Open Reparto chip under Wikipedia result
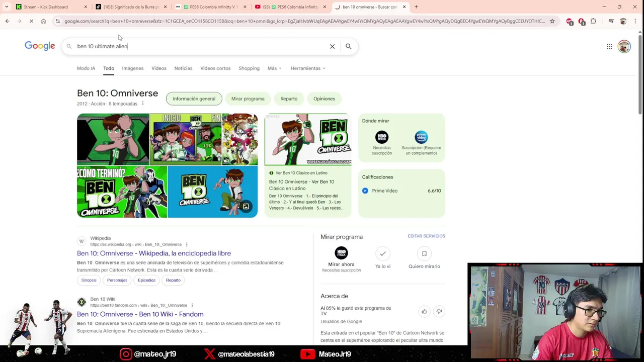 point(173,280)
